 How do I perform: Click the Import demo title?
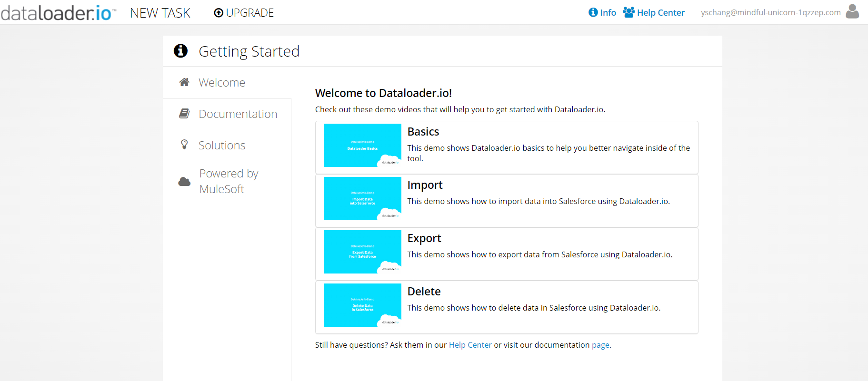pos(425,185)
